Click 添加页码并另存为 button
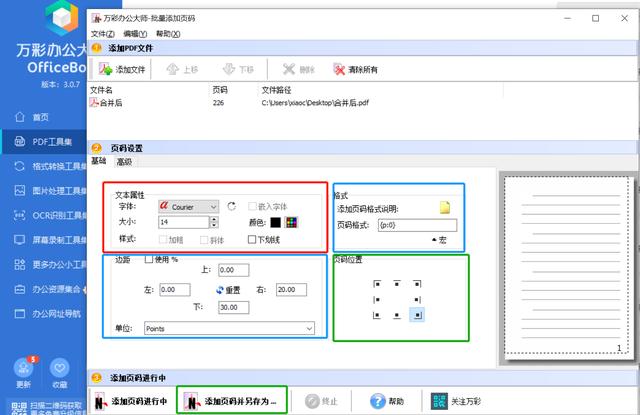This screenshot has height=415, width=640. (x=231, y=402)
